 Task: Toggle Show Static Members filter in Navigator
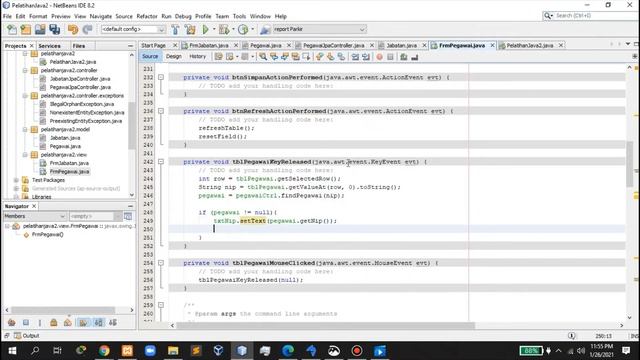coord(40,322)
